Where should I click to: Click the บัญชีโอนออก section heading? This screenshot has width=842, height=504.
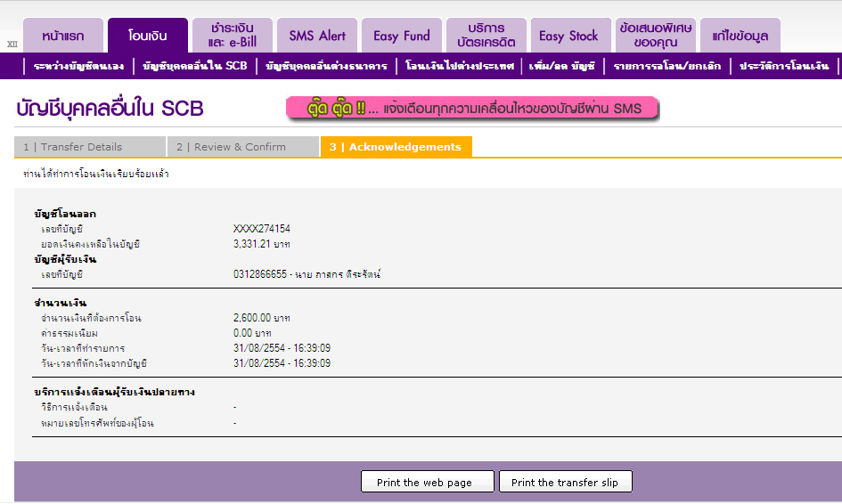point(65,214)
